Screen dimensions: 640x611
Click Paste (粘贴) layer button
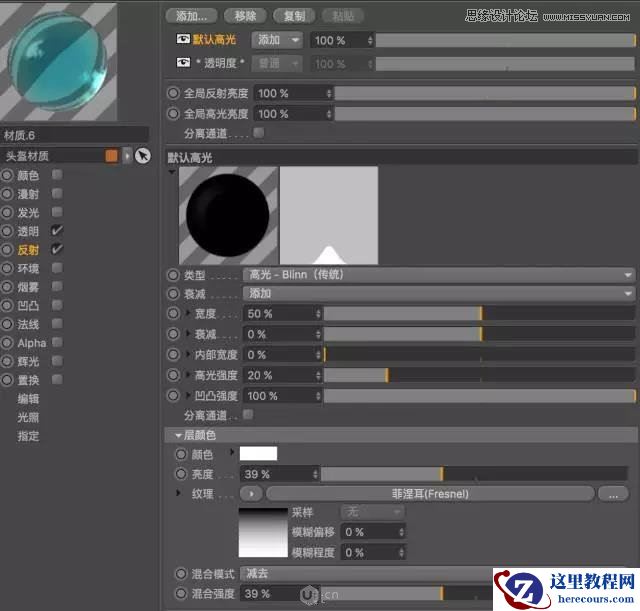point(343,16)
